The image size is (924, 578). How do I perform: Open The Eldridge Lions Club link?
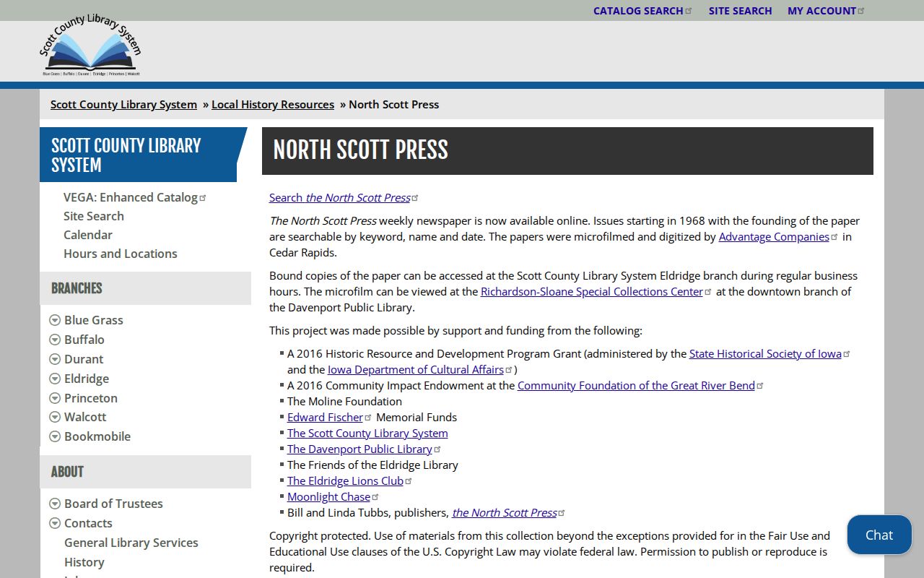(x=349, y=480)
